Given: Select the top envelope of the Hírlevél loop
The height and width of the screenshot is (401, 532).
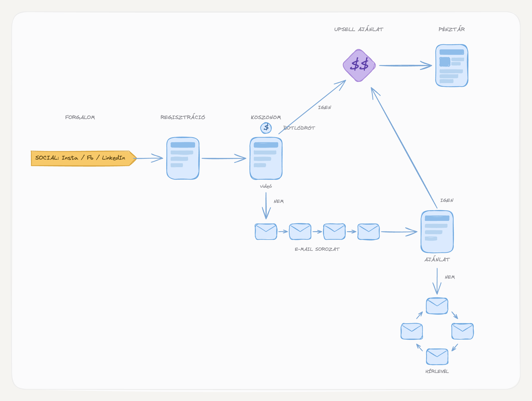Looking at the screenshot, I should pos(437,306).
